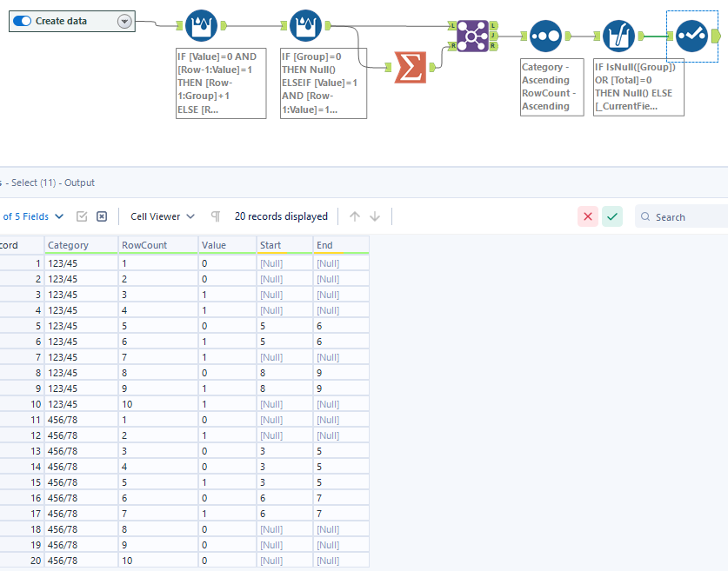Select the first Multi-Row Formula tool
The width and height of the screenshot is (728, 571).
(201, 26)
